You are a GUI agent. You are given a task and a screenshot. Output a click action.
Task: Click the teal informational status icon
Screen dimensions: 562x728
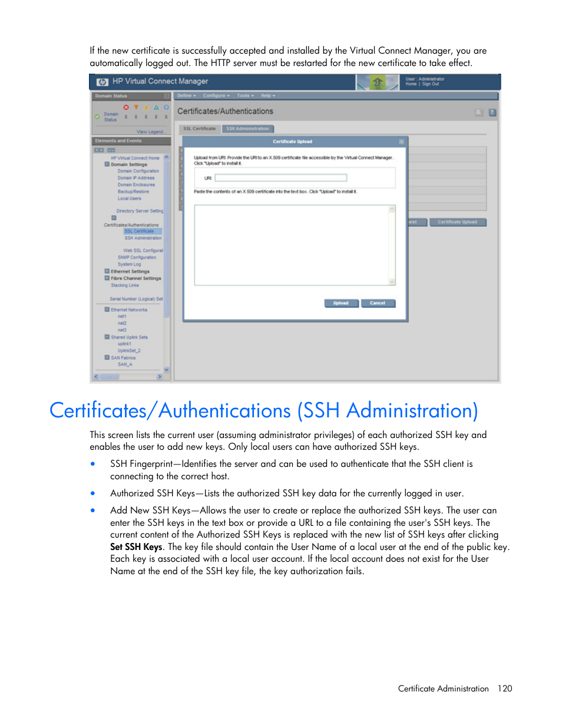tap(156, 108)
